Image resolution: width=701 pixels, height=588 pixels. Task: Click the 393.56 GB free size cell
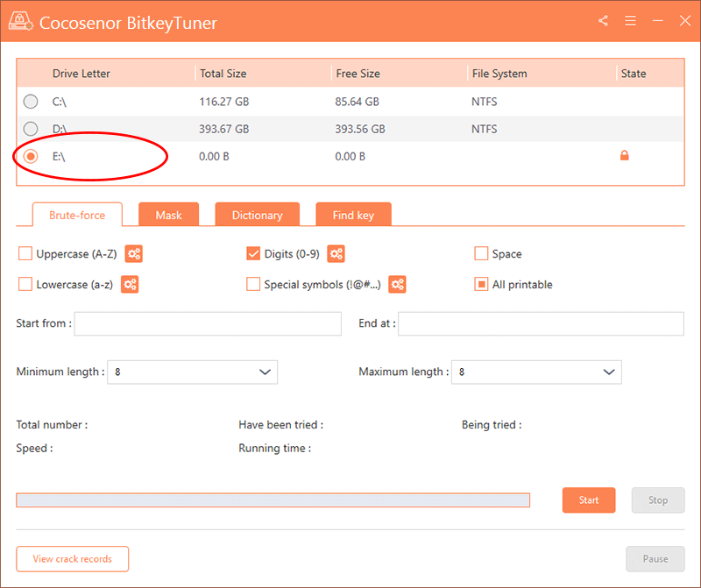[360, 129]
